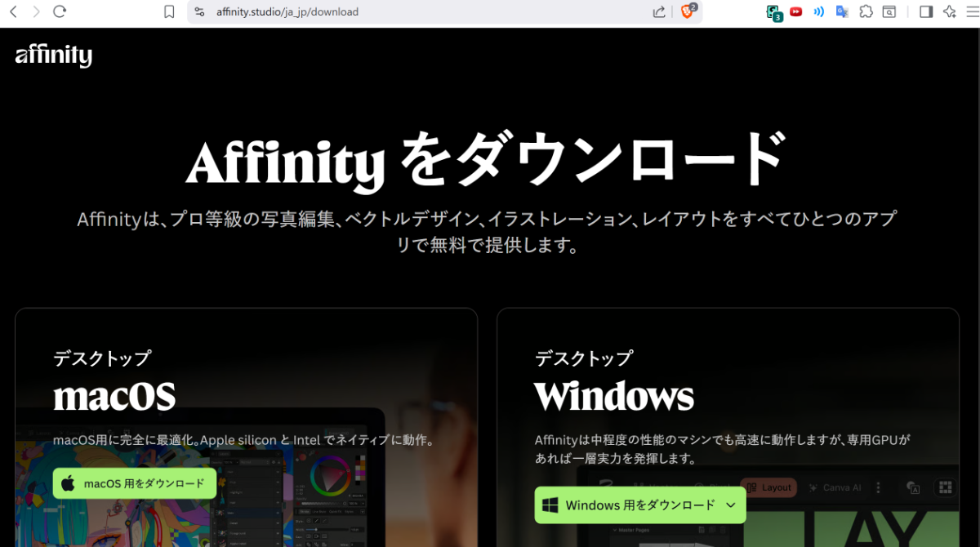Open the Leo AI sparkle icon
Image resolution: width=980 pixels, height=547 pixels.
[949, 11]
